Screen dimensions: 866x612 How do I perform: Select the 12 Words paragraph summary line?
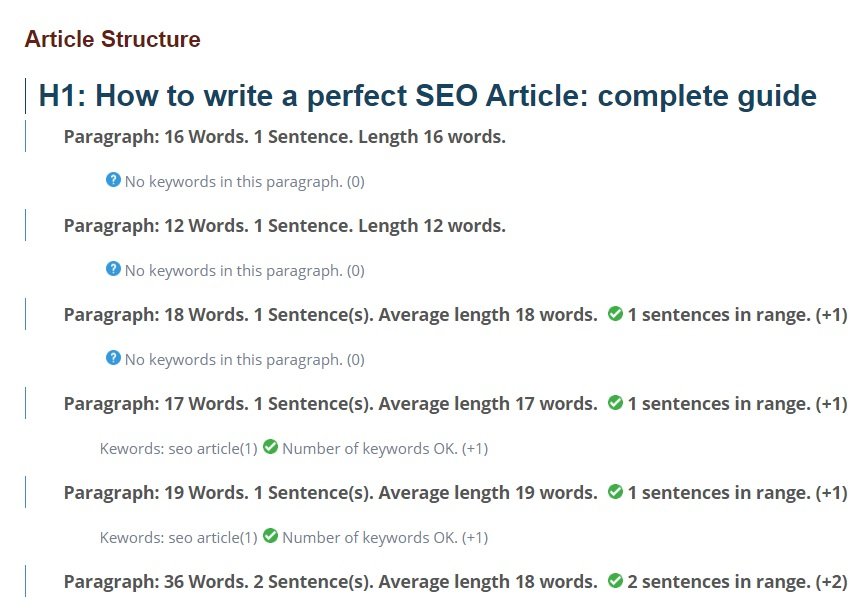point(284,226)
